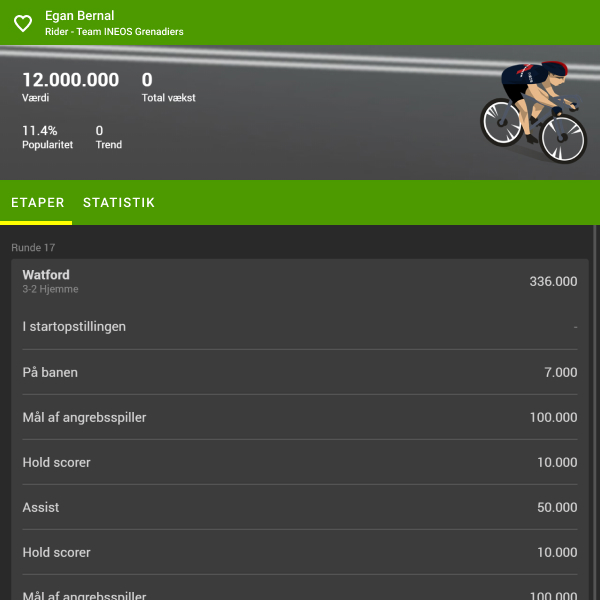Click the Hold scorer row above Assist
Image resolution: width=600 pixels, height=600 pixels.
coord(300,462)
